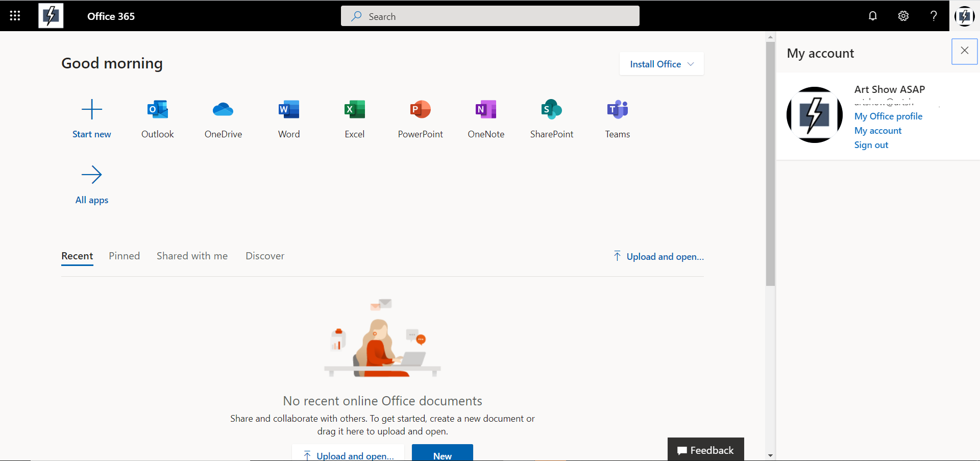Click the Office 365 title text

[x=111, y=16]
